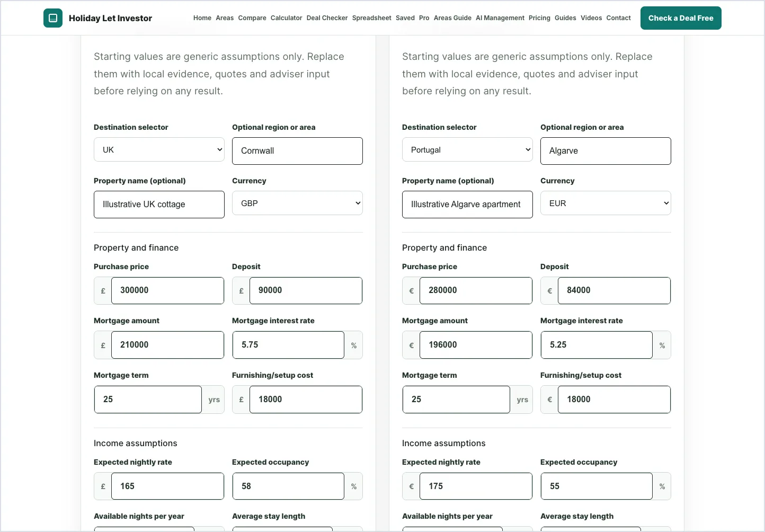
Task: Open the EUR currency dropdown
Action: (606, 203)
